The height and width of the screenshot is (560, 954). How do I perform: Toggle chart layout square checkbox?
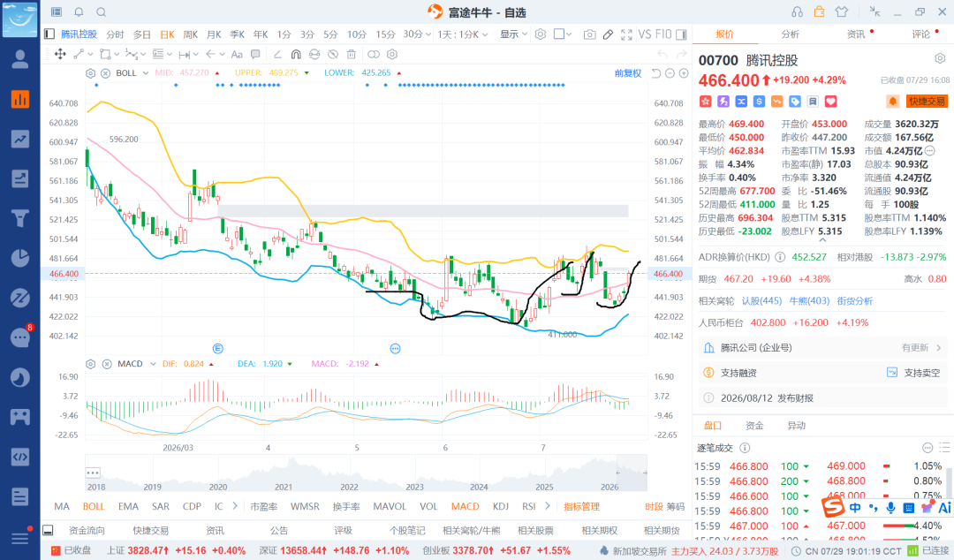click(558, 34)
